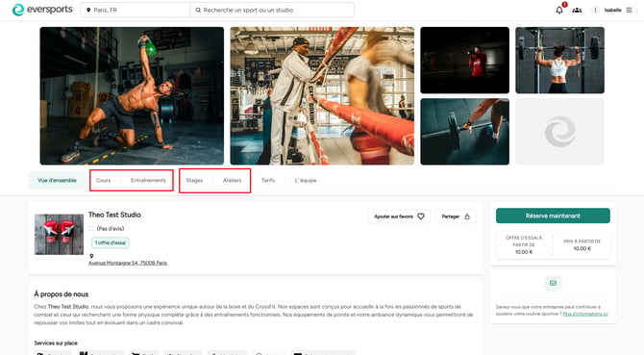Screen dimensions: 644x355
Task: Open the kettlebell workout photo
Action: (x=132, y=96)
